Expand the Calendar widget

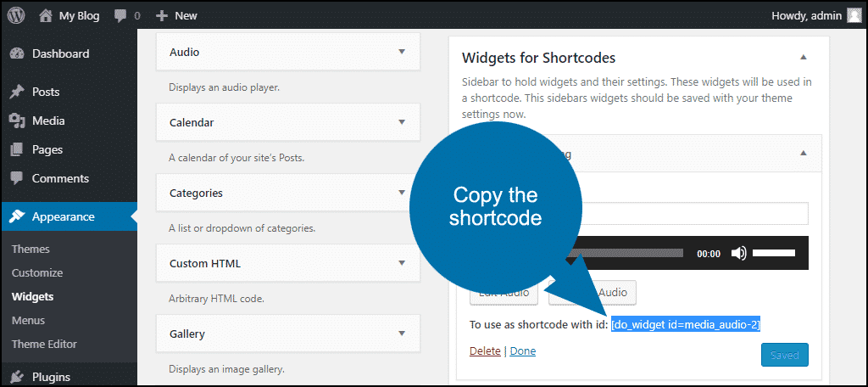click(x=402, y=122)
